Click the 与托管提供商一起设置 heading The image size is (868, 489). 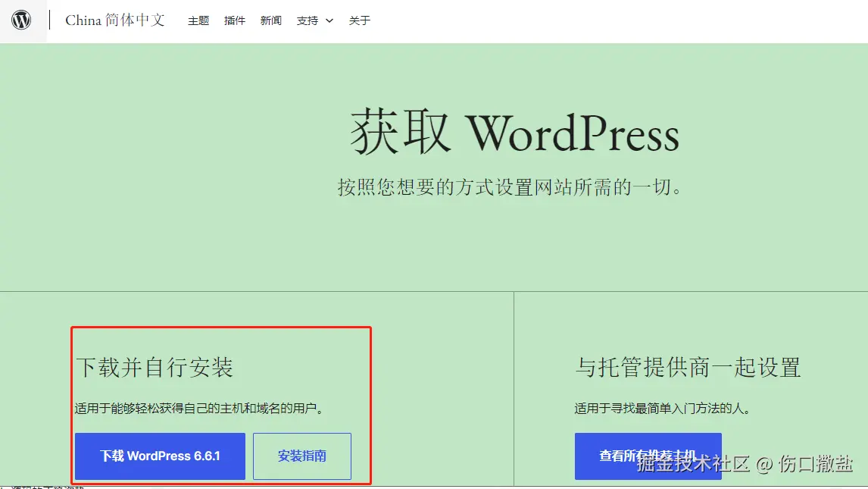pyautogui.click(x=688, y=367)
